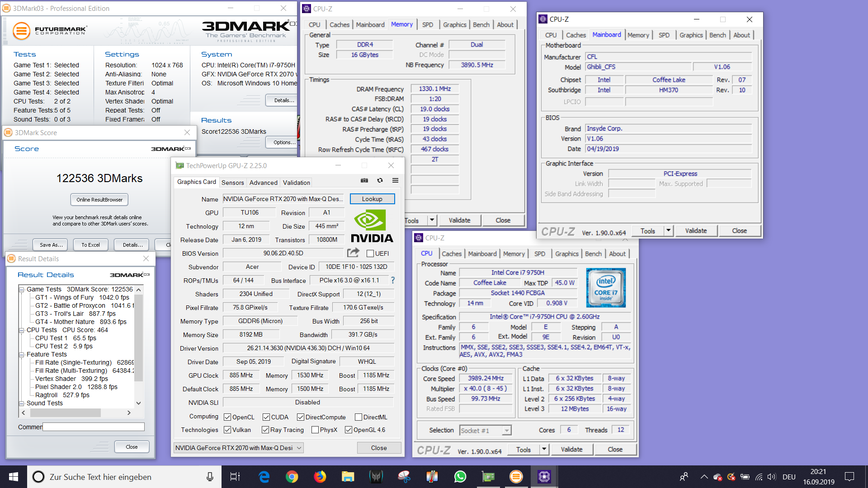
Task: Click the microphone icon in the search box
Action: click(x=210, y=477)
